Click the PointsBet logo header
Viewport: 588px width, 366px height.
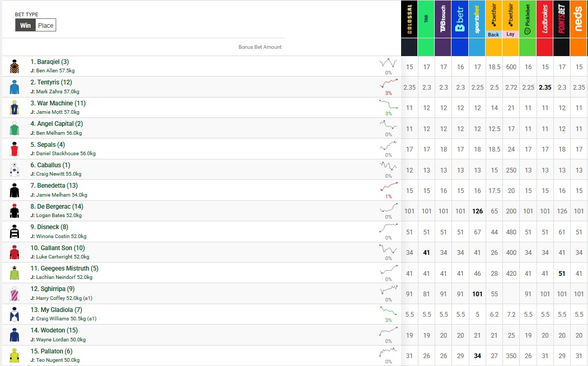tap(561, 20)
